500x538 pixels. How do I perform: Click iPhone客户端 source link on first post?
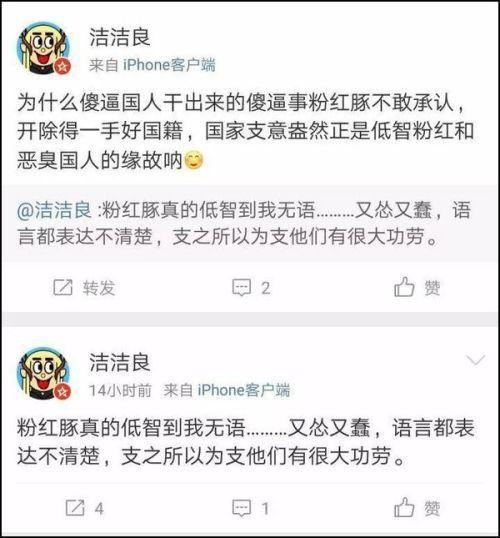pyautogui.click(x=169, y=65)
